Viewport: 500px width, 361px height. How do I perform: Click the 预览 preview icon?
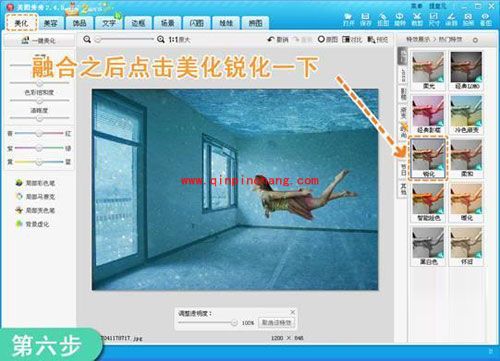[378, 39]
